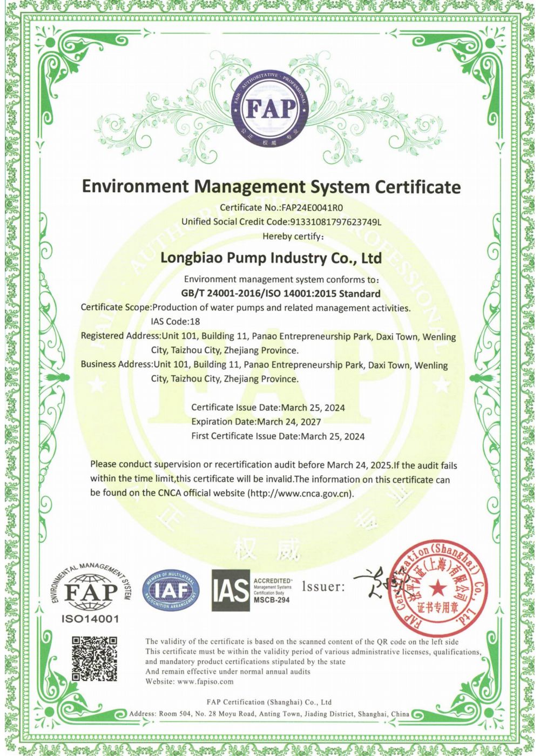This screenshot has width=540, height=756.
Task: Click the QR code
Action: coord(94,658)
